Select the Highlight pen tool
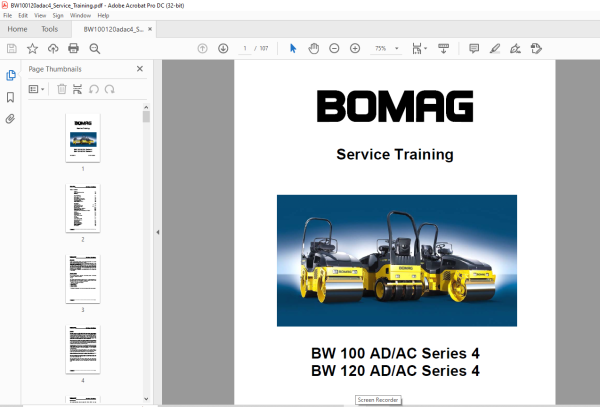 495,49
